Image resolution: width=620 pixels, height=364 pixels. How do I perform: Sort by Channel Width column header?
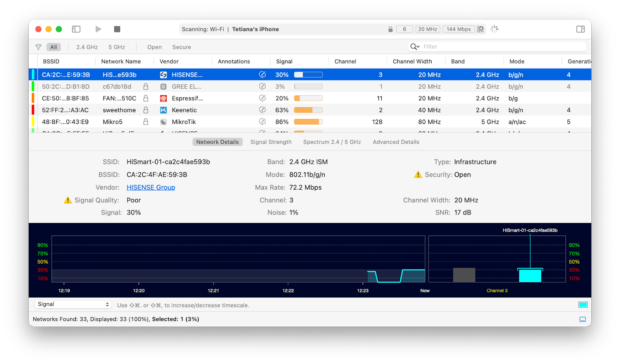(x=412, y=62)
